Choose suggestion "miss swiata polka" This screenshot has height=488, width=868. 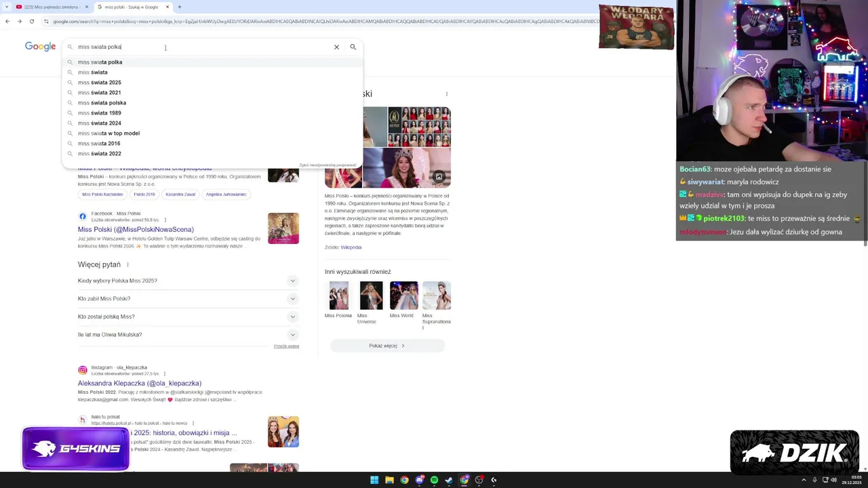pyautogui.click(x=213, y=62)
